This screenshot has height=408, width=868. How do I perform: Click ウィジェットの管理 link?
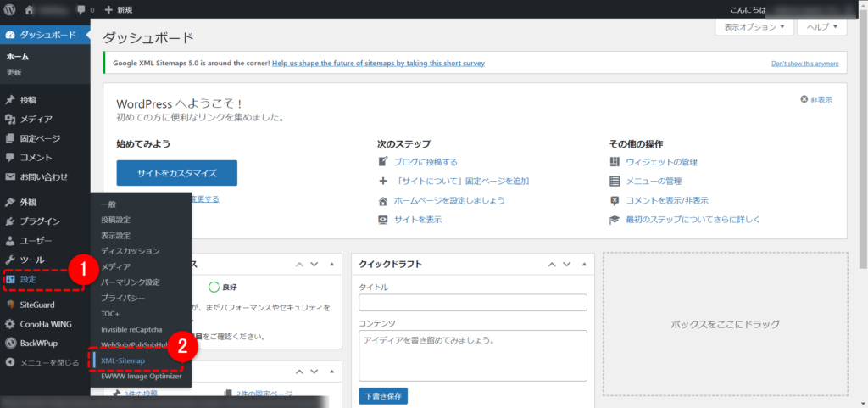661,162
